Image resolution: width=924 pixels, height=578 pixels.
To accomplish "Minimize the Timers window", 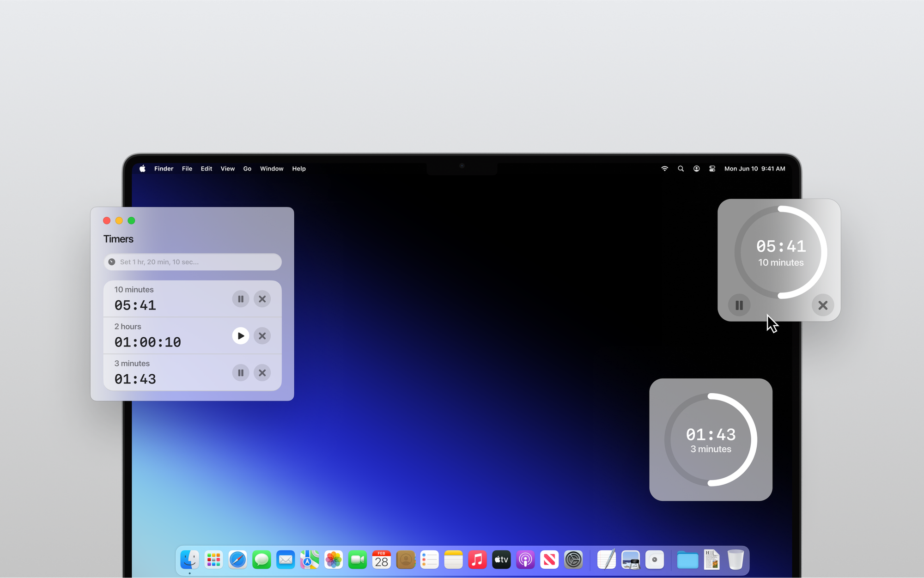I will click(119, 221).
